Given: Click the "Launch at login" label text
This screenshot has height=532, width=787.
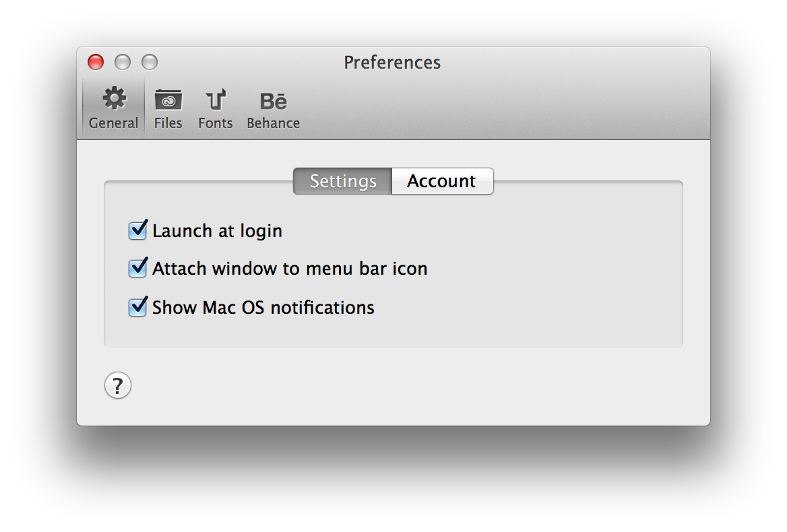Looking at the screenshot, I should click(218, 231).
